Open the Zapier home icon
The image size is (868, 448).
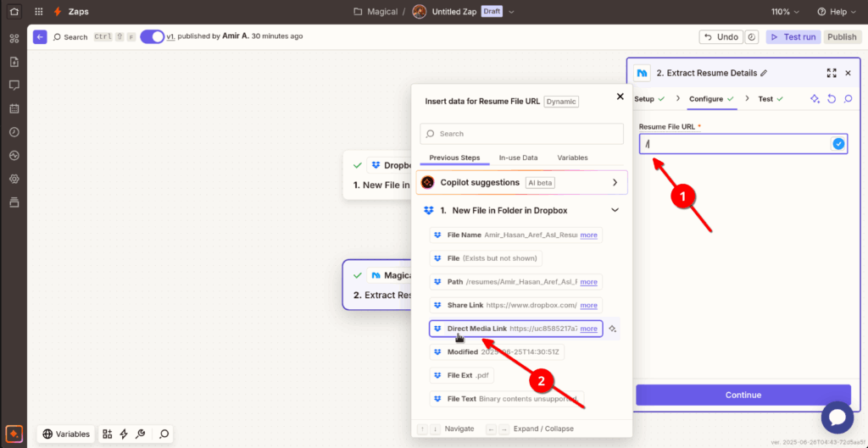[x=14, y=11]
